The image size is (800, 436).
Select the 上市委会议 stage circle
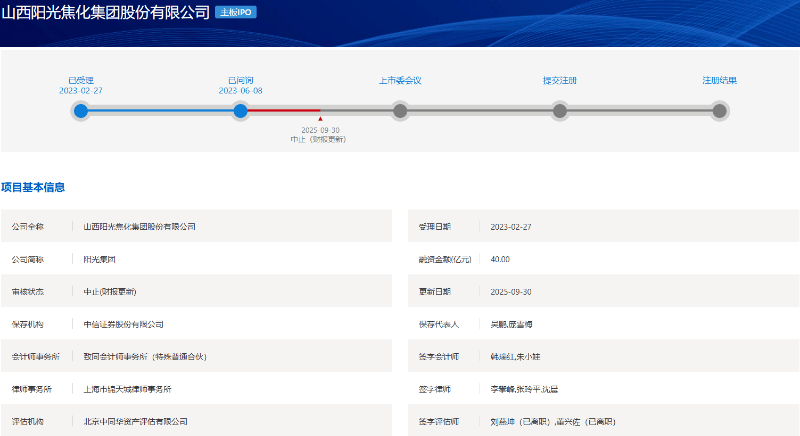(x=400, y=111)
